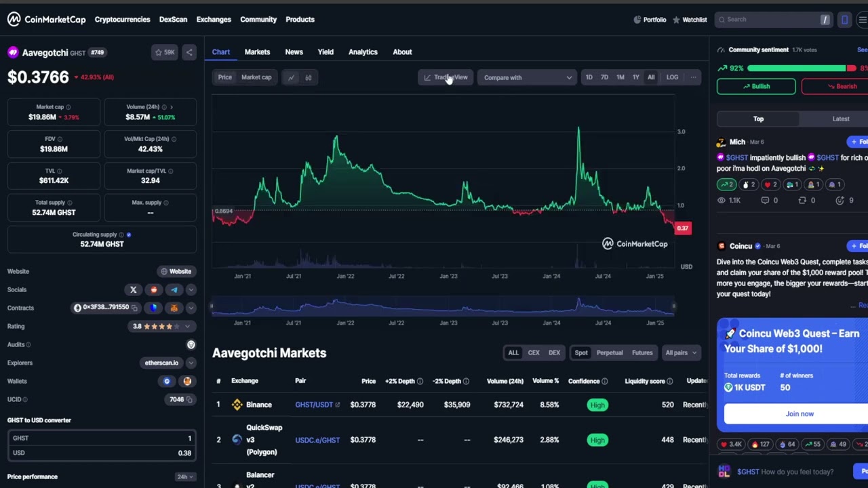Set the chart range to 1Y
Screen dimensions: 868x488
click(635, 77)
